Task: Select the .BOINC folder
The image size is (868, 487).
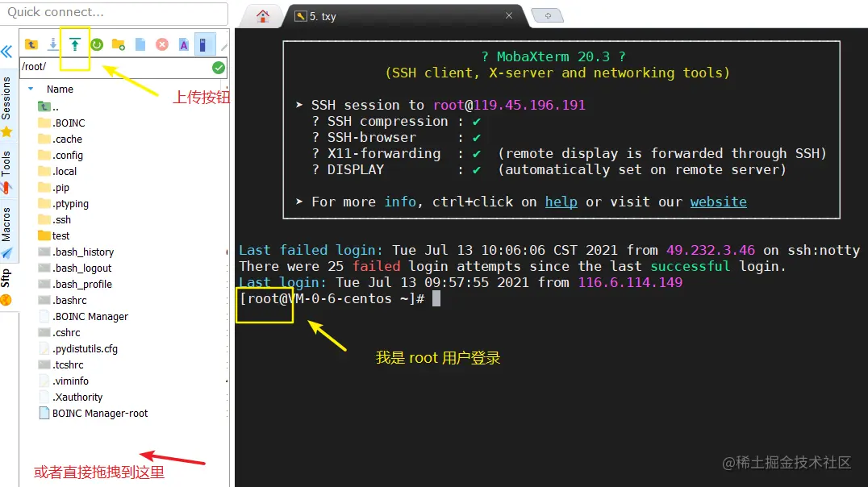Action: click(x=61, y=123)
